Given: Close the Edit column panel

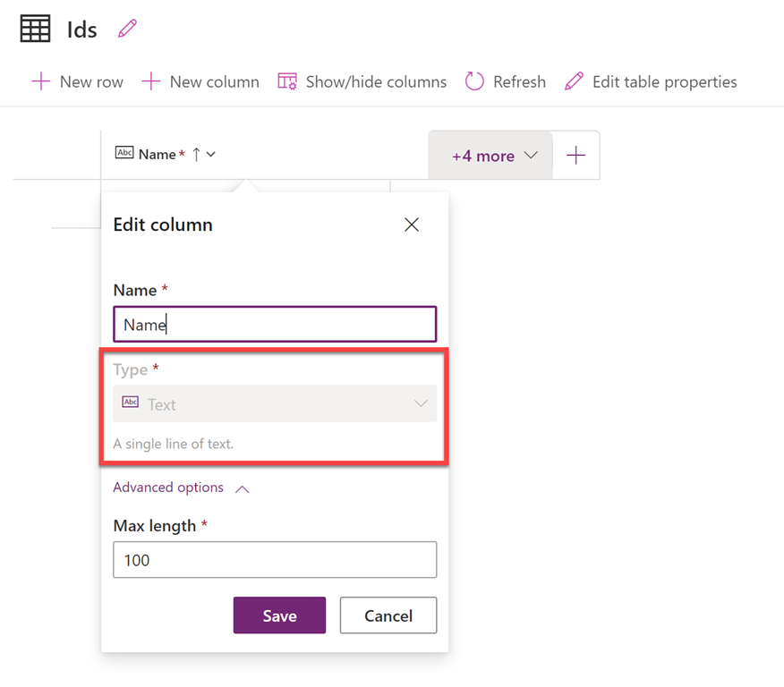Looking at the screenshot, I should [x=412, y=225].
